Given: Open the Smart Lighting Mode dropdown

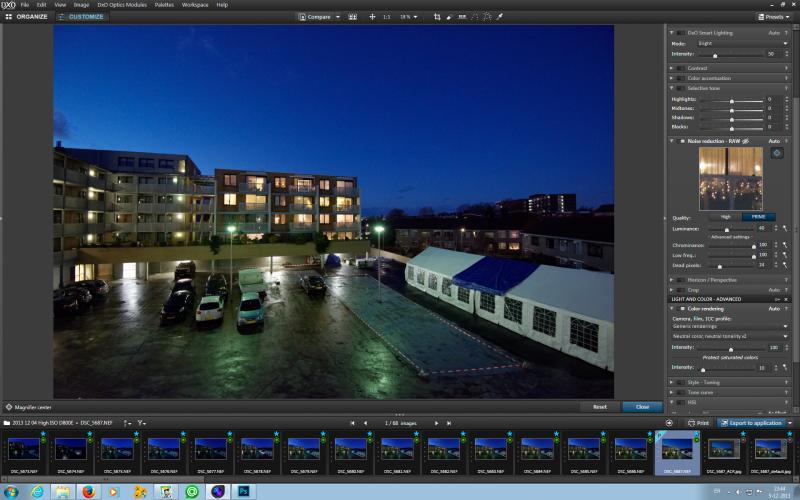Looking at the screenshot, I should 742,43.
